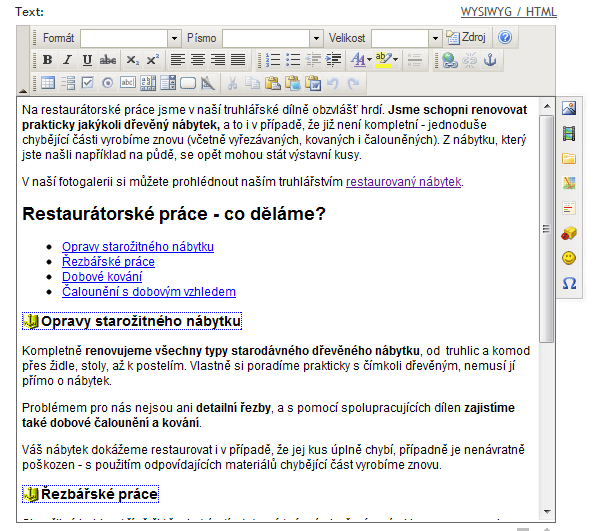Expand the Formát dropdown
This screenshot has width=595, height=531.
(174, 38)
